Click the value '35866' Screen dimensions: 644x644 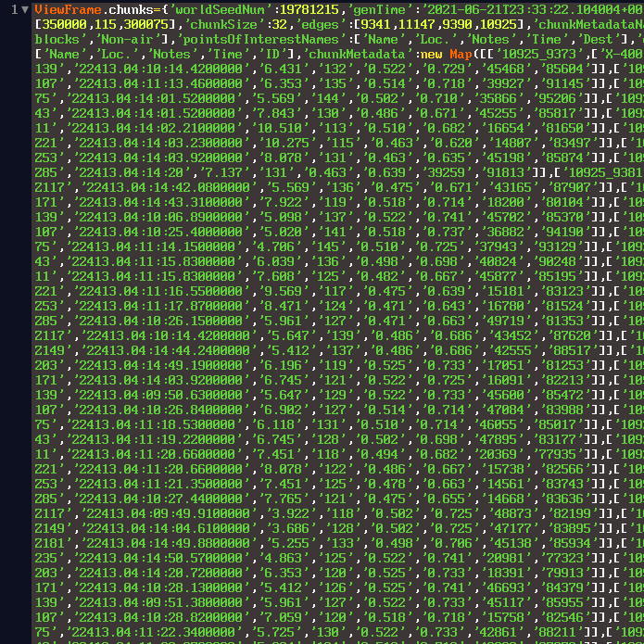[x=493, y=98]
